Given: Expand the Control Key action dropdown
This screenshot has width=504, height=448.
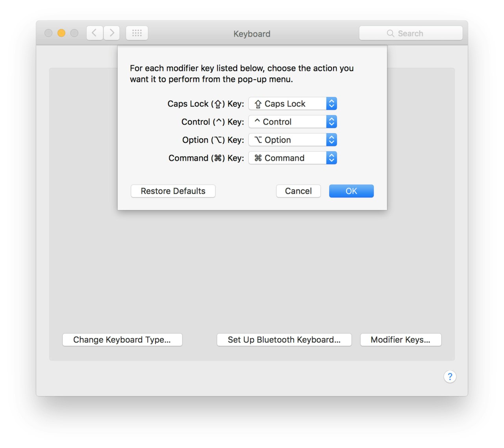Looking at the screenshot, I should 293,122.
